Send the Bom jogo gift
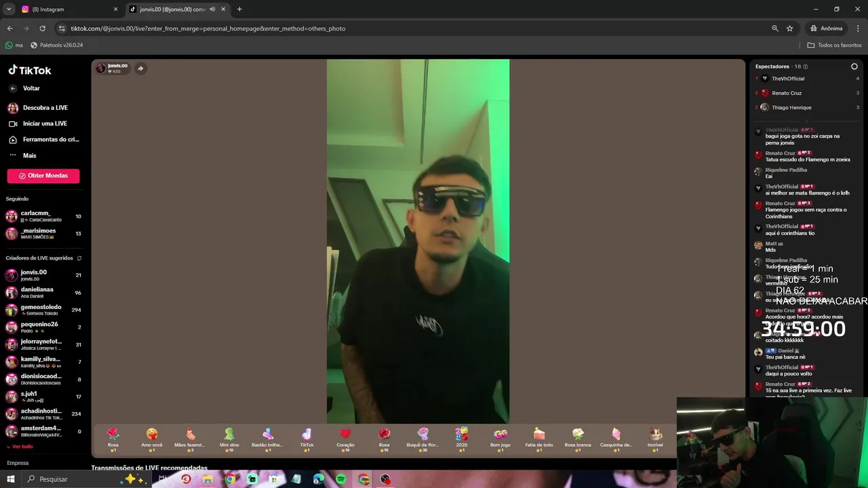This screenshot has width=868, height=488. 500,439
